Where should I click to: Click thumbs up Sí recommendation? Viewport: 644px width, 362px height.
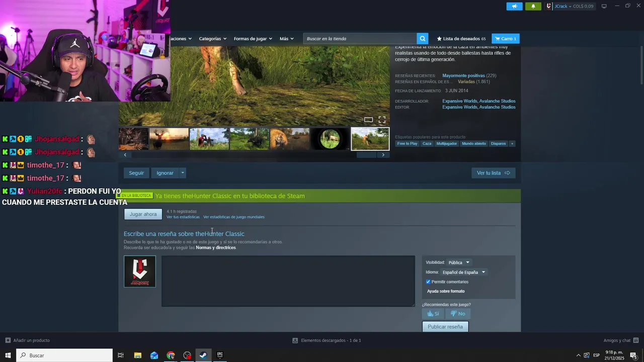point(433,314)
